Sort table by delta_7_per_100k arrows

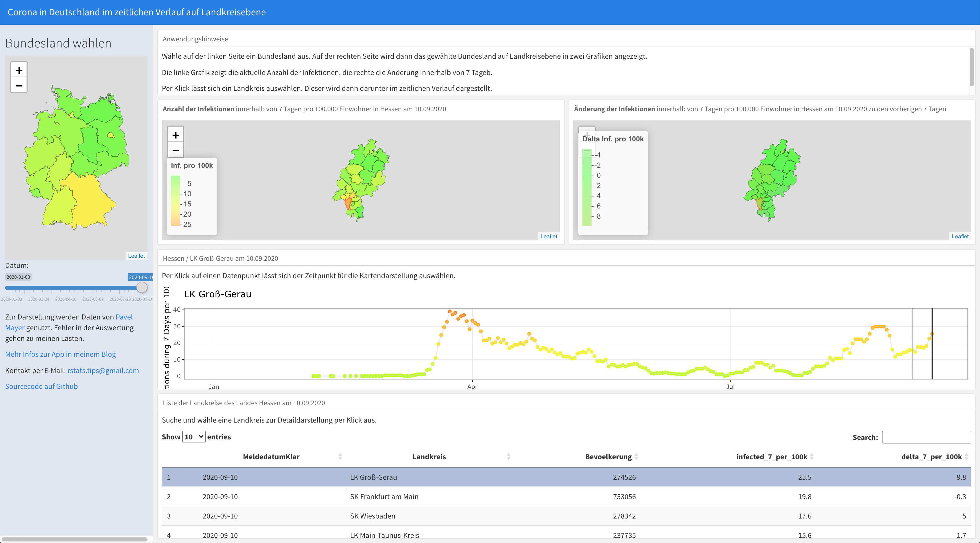point(966,457)
